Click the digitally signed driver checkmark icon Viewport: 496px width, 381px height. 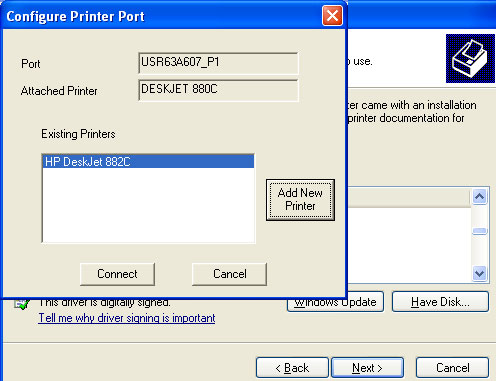22,304
